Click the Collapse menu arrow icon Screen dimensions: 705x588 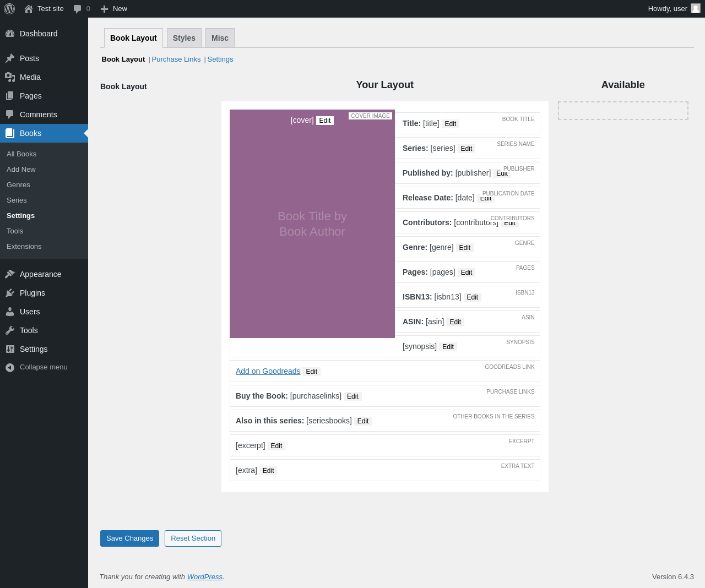point(10,367)
